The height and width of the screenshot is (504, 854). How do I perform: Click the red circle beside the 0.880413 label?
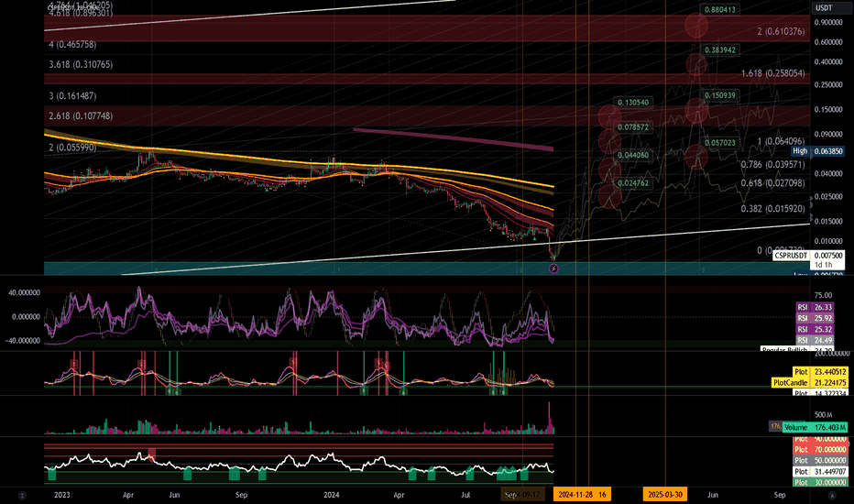(696, 25)
